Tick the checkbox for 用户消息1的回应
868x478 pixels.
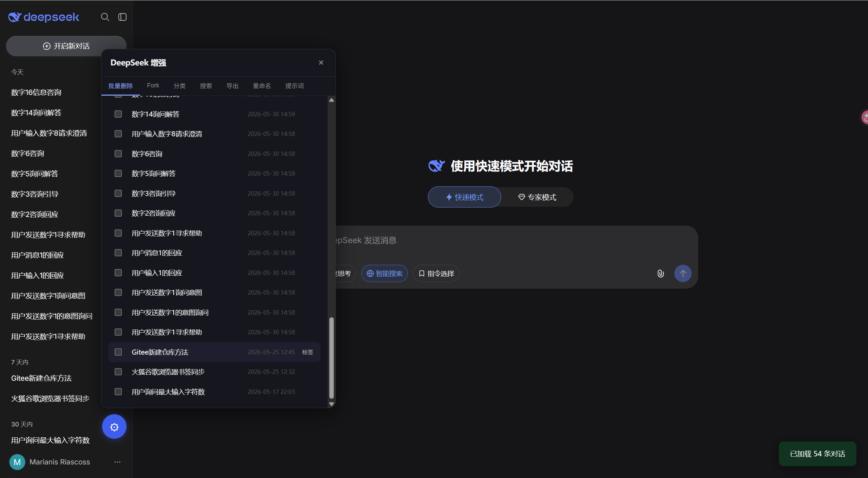point(118,253)
